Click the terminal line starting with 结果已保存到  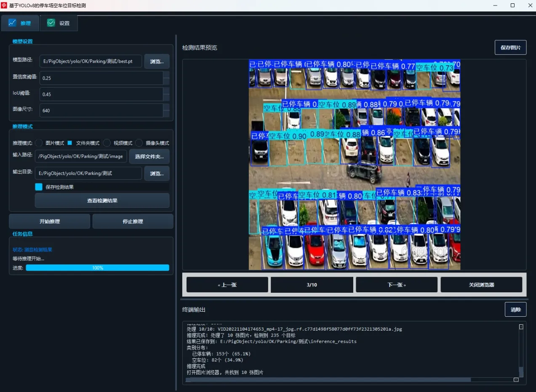(272, 342)
